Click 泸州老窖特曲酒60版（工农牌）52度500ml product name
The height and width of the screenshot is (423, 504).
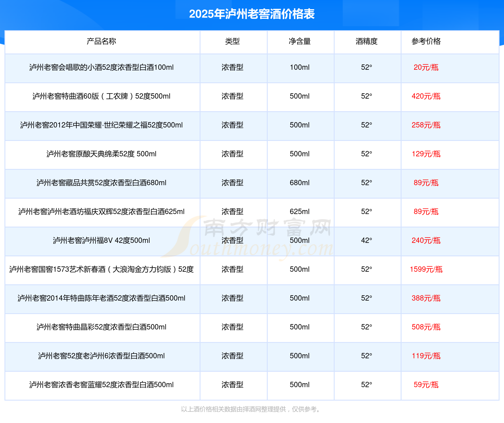101,96
